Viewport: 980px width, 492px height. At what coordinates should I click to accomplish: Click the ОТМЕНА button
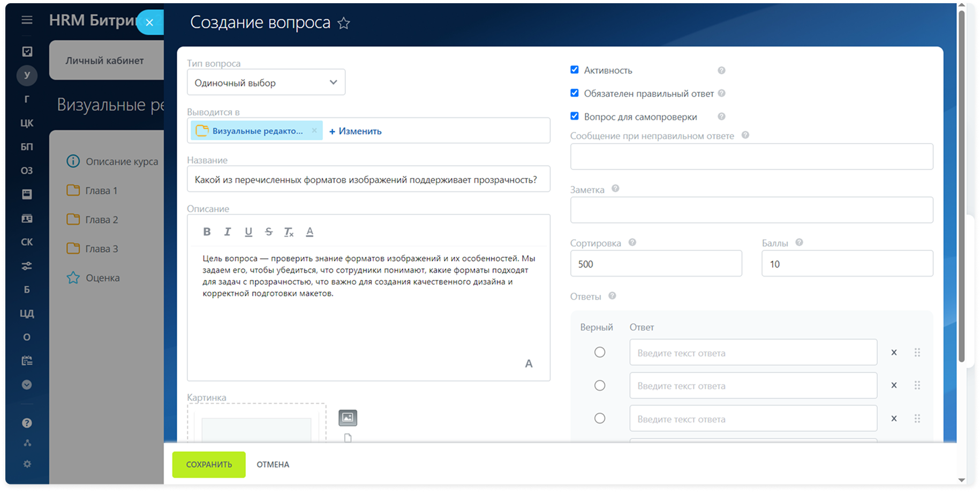click(x=273, y=465)
